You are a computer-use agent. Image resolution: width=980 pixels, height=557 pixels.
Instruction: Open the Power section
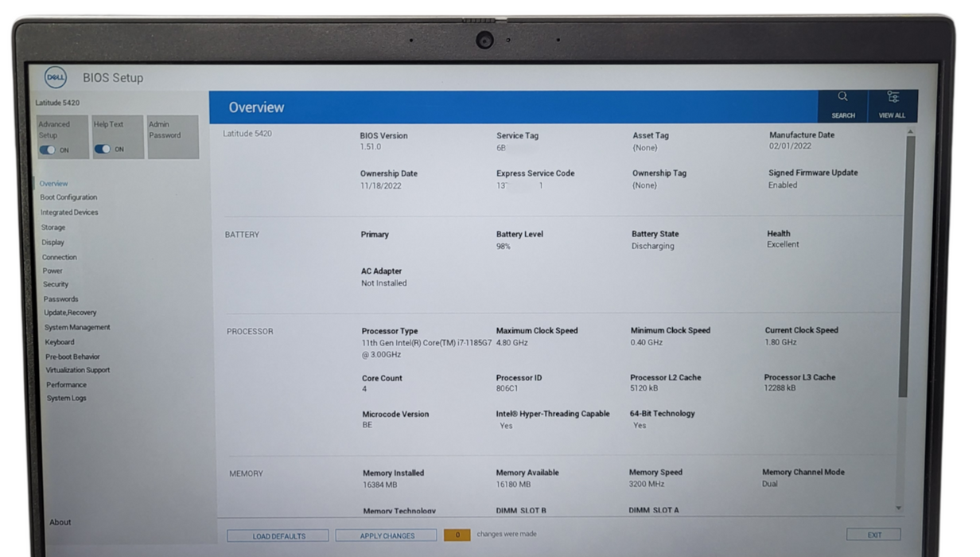pos(52,271)
